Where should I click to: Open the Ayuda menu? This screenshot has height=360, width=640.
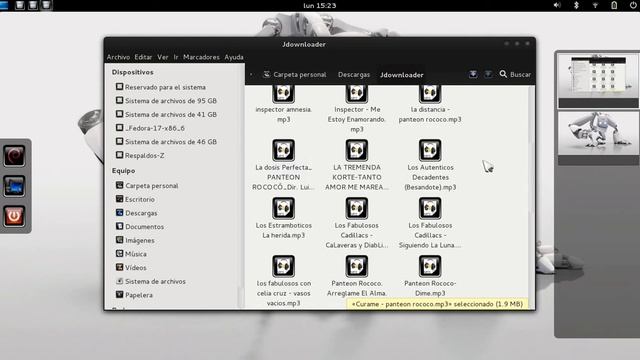[234, 57]
